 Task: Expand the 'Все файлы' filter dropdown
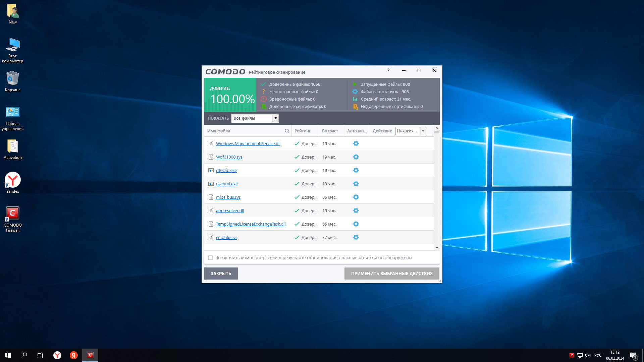point(275,118)
